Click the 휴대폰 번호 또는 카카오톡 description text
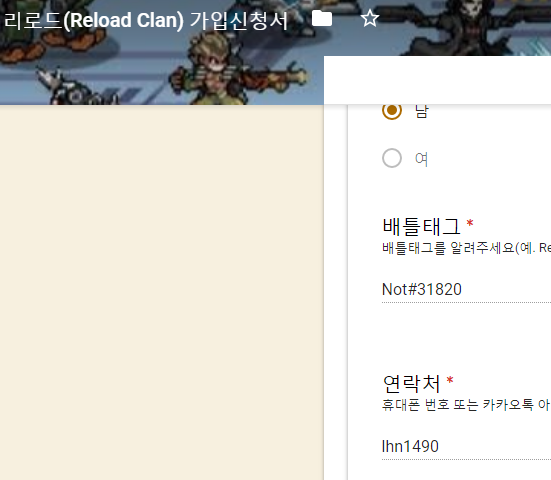This screenshot has width=551, height=480. tap(466, 405)
